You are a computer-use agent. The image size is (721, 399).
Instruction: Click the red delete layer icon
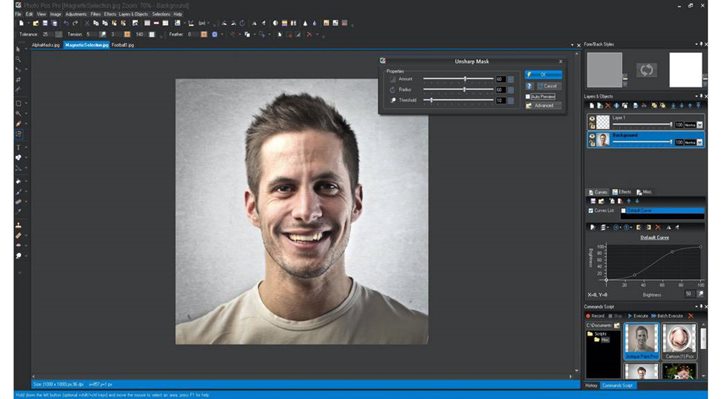(x=608, y=106)
